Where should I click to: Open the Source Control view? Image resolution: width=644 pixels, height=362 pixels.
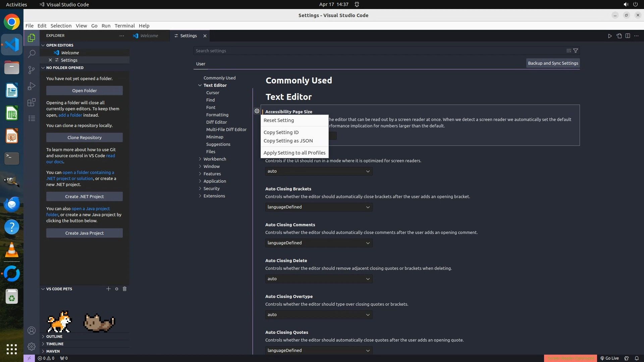(32, 70)
